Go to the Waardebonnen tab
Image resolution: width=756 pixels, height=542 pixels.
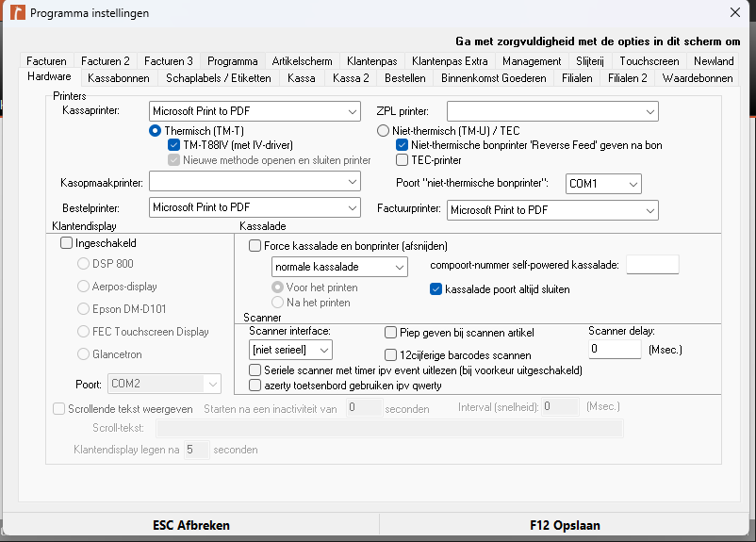point(698,78)
